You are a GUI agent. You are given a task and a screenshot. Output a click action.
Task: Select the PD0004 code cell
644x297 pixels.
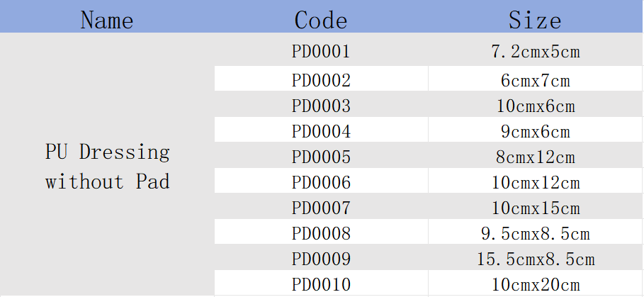[321, 130]
